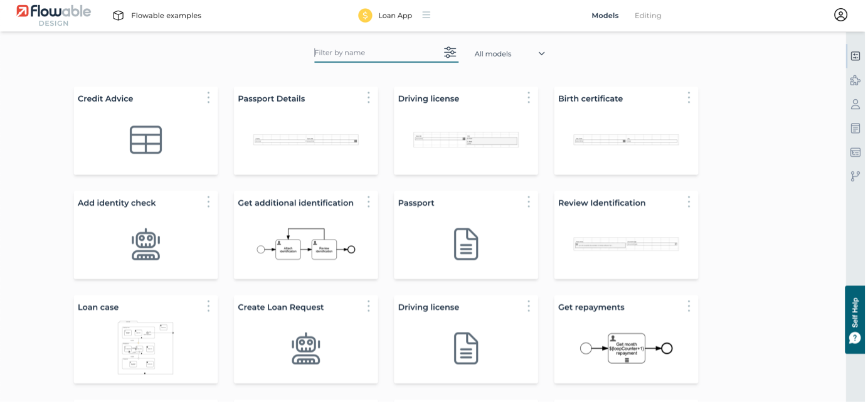Open the Self Help panel button

tap(855, 320)
